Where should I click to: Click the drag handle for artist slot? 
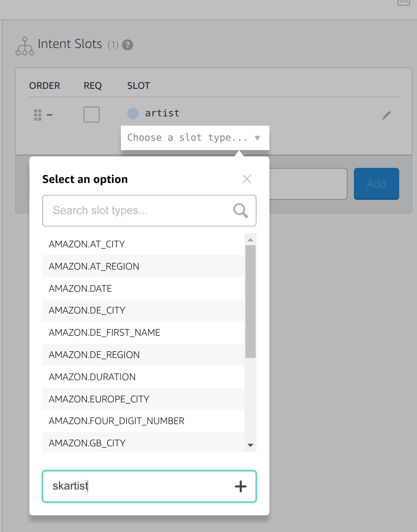37,115
